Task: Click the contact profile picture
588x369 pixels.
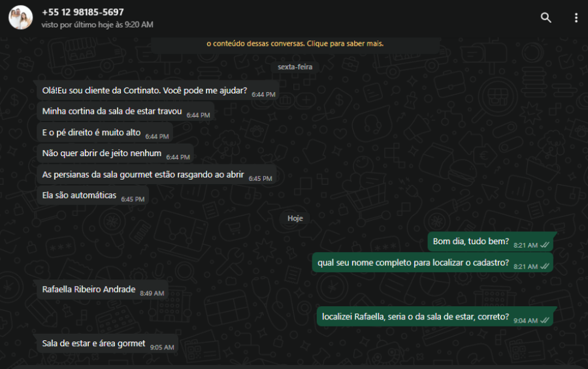Action: click(x=21, y=17)
